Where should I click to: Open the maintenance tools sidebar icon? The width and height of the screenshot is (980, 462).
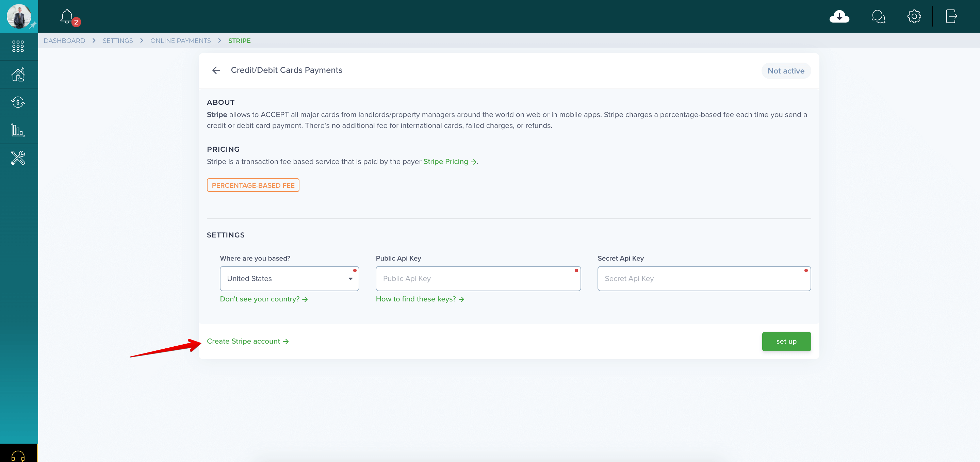(18, 158)
